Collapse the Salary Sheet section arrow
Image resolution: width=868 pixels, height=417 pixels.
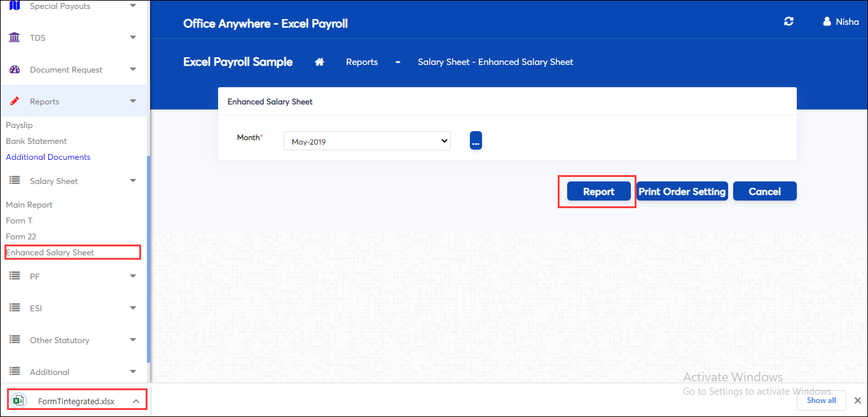(133, 181)
